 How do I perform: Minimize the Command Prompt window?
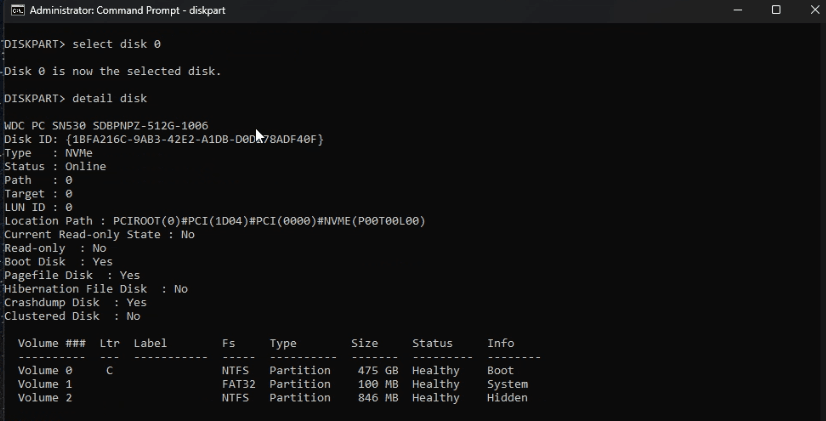click(729, 10)
